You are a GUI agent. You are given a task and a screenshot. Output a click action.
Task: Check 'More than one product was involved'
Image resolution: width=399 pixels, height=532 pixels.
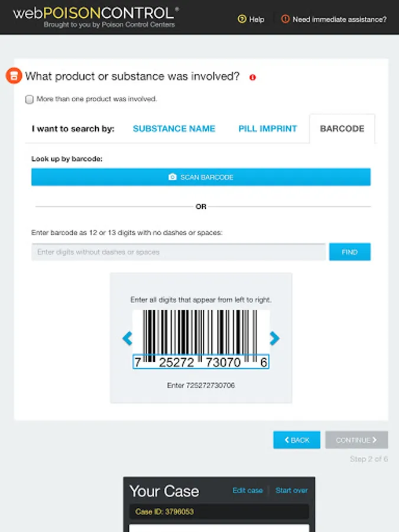tap(30, 99)
